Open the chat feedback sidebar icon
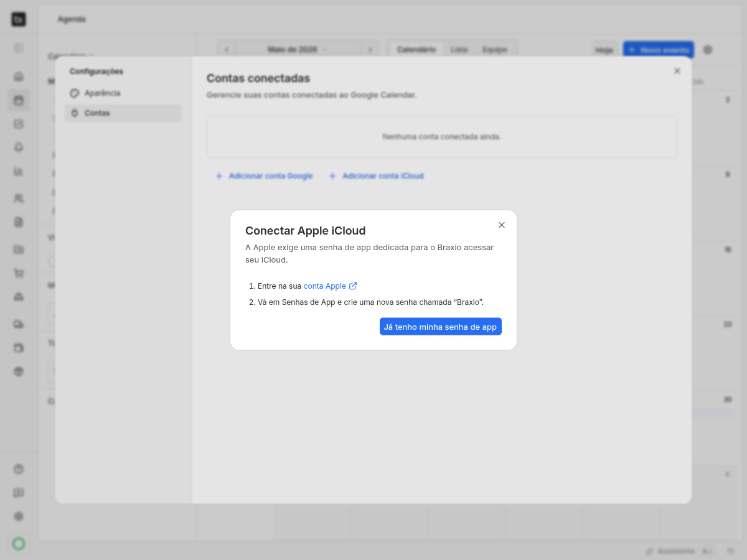Screen dimensions: 747x560 (19, 493)
